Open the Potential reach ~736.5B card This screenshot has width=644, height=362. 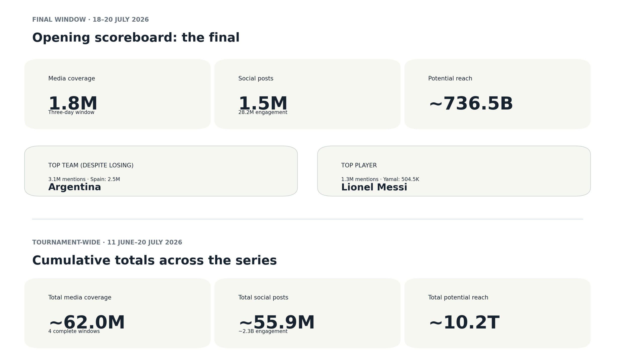497,94
